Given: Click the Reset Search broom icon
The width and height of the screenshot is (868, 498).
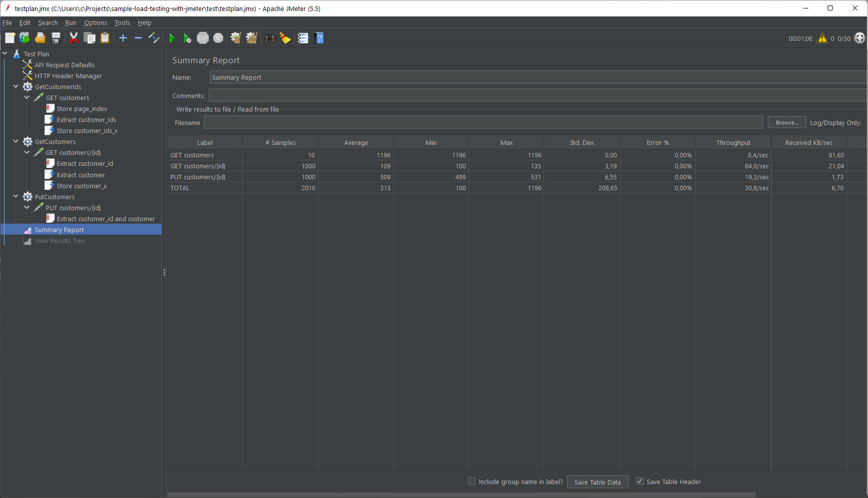Looking at the screenshot, I should 286,38.
